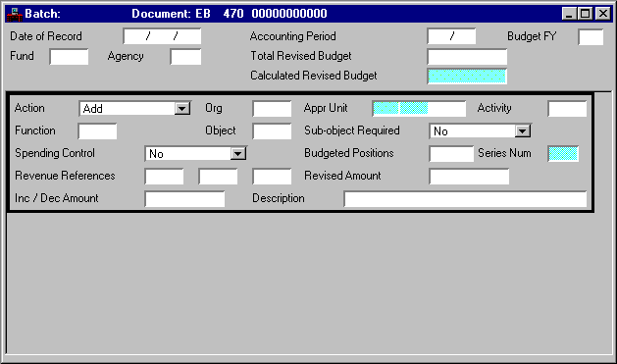
Task: Click the Appr Unit field
Action: click(419, 109)
